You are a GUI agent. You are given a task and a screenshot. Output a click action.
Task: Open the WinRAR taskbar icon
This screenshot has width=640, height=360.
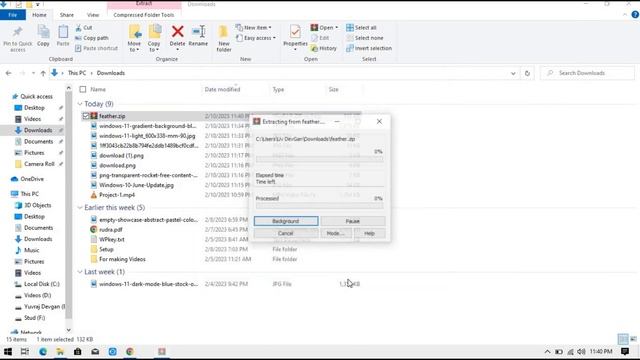pos(162,351)
